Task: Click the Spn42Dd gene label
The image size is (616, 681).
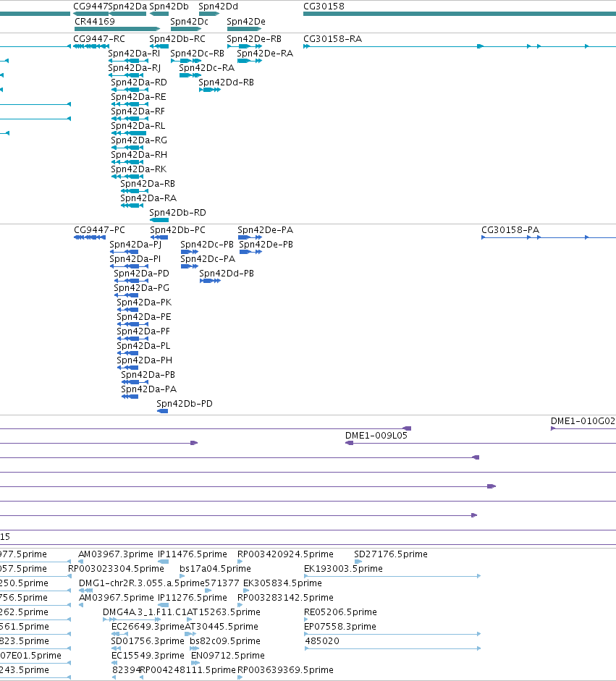Action: click(x=218, y=7)
